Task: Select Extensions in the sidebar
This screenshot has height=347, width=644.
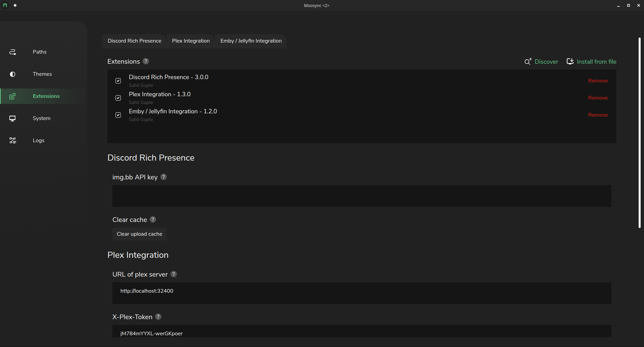Action: click(x=46, y=96)
